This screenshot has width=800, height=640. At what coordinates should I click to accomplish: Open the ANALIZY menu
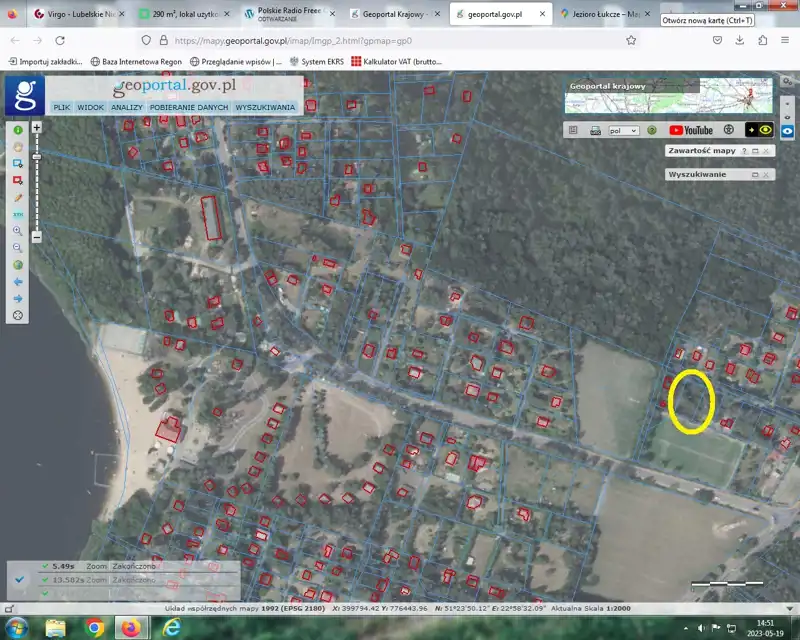(x=127, y=107)
